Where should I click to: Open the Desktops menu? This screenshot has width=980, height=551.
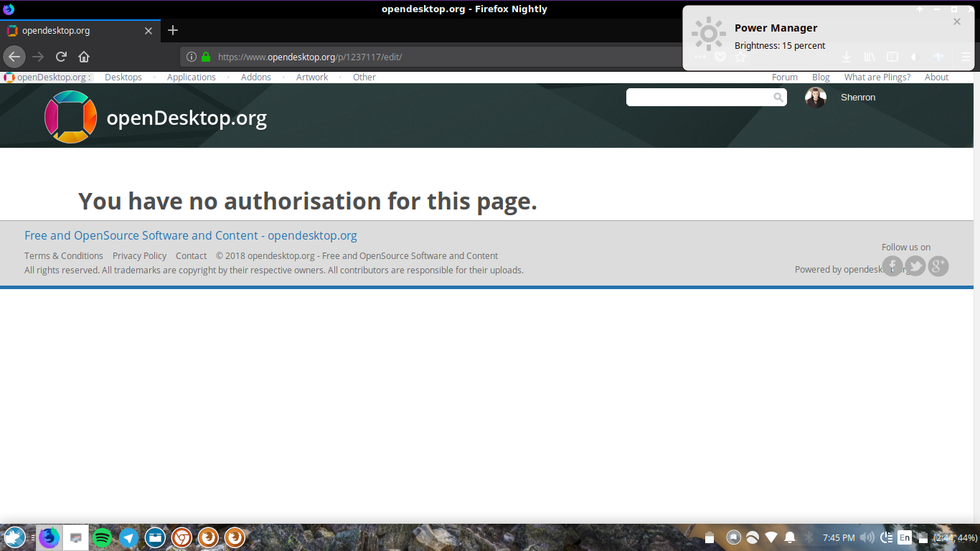tap(123, 77)
